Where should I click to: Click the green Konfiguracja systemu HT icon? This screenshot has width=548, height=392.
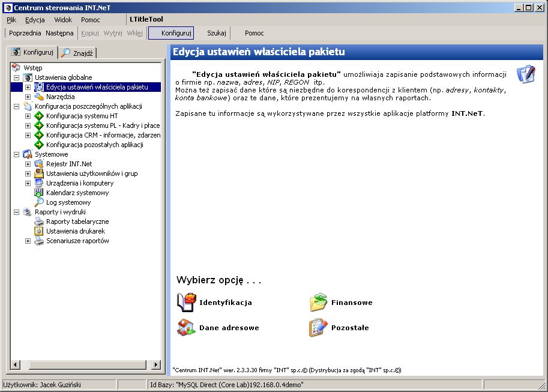pos(39,116)
